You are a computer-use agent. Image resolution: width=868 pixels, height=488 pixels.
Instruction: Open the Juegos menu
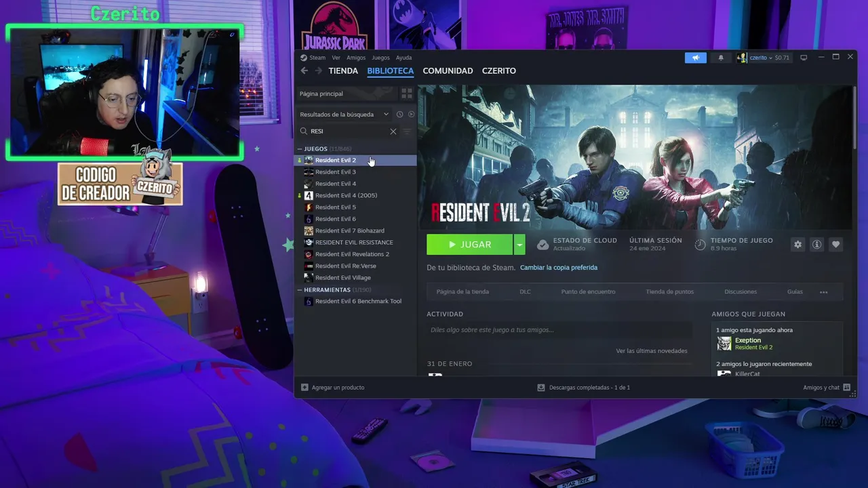point(380,58)
